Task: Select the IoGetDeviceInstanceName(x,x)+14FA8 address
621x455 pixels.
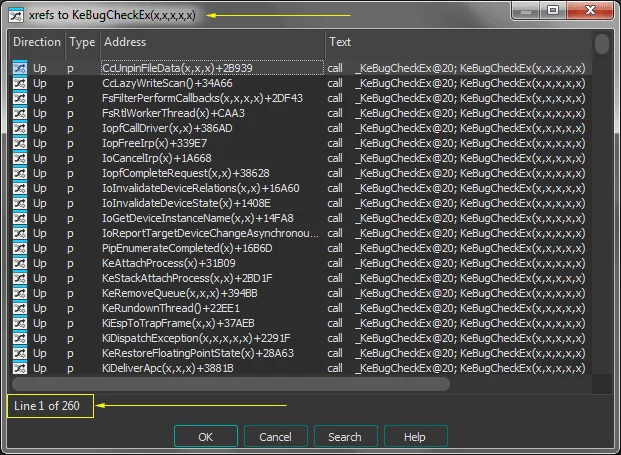Action: 198,218
